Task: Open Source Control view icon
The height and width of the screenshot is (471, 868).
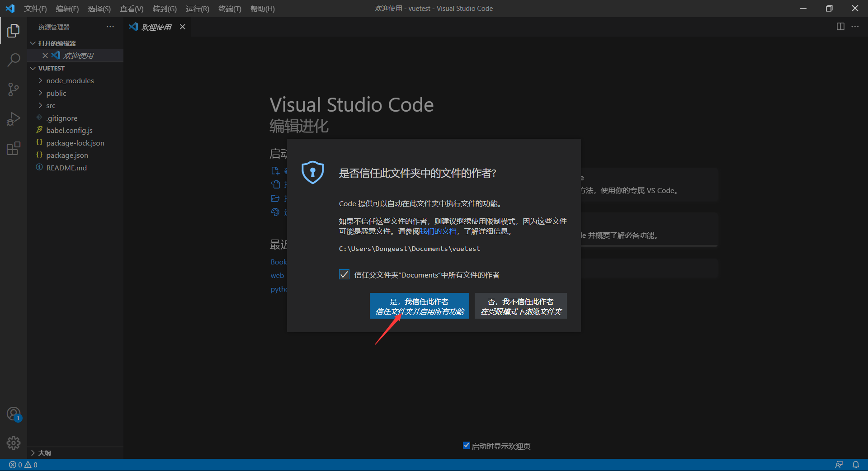Action: pos(14,89)
